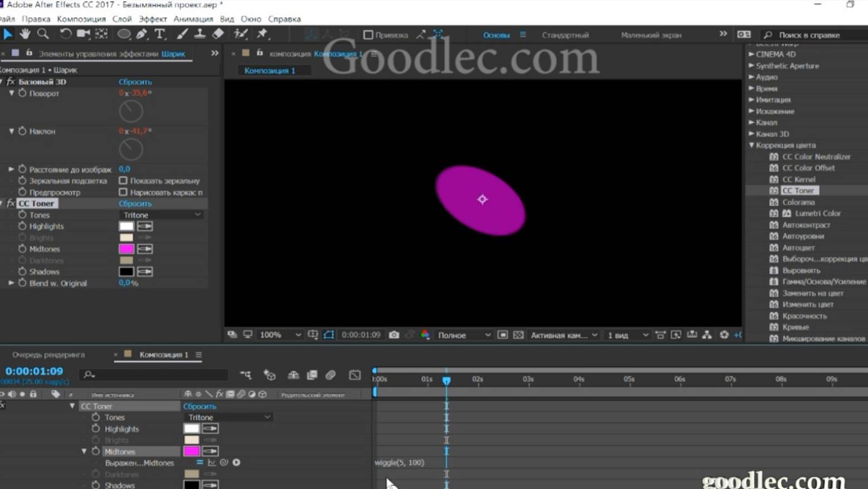Toggle the Базовый 3D fx effect switch
This screenshot has width=868, height=489.
11,81
